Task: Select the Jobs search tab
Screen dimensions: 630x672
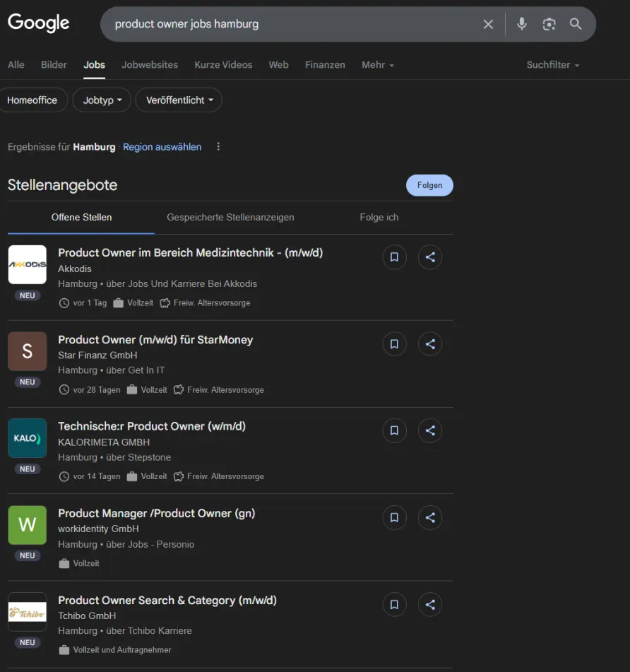Action: click(94, 65)
